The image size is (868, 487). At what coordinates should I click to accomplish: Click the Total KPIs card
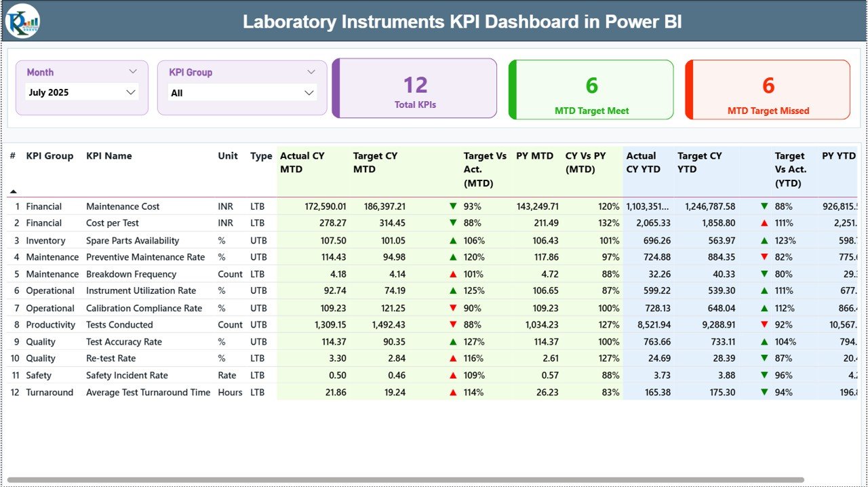415,90
